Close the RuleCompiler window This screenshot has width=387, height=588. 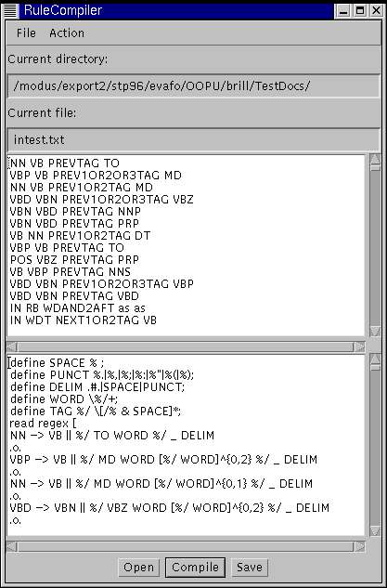376,10
